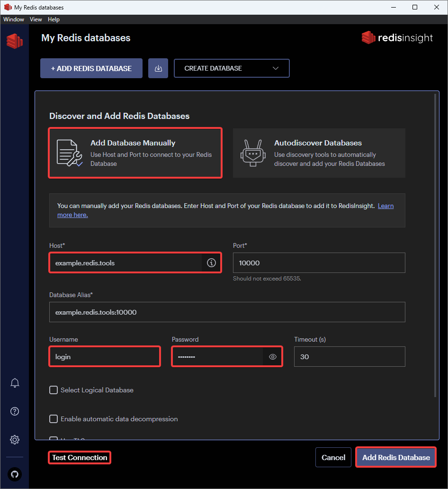Show the password using the eye icon
Image resolution: width=448 pixels, height=489 pixels.
pos(273,357)
